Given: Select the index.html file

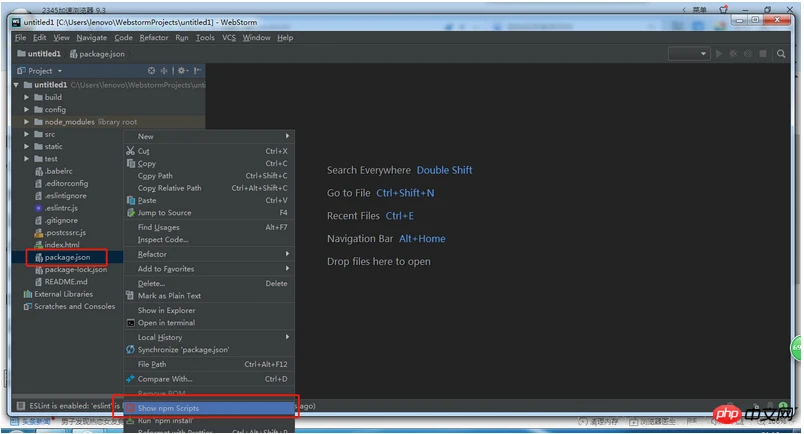Looking at the screenshot, I should click(57, 245).
